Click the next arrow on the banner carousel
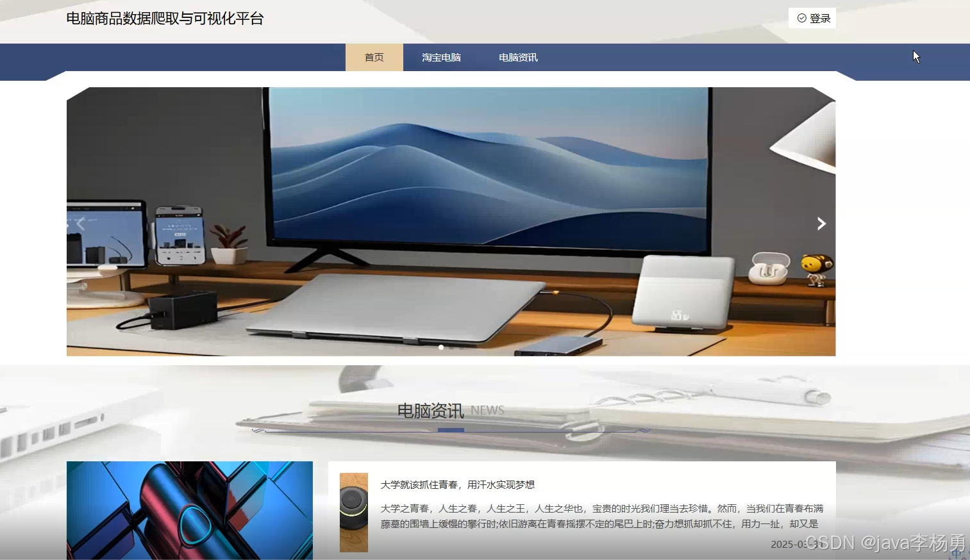The width and height of the screenshot is (970, 560). point(821,223)
